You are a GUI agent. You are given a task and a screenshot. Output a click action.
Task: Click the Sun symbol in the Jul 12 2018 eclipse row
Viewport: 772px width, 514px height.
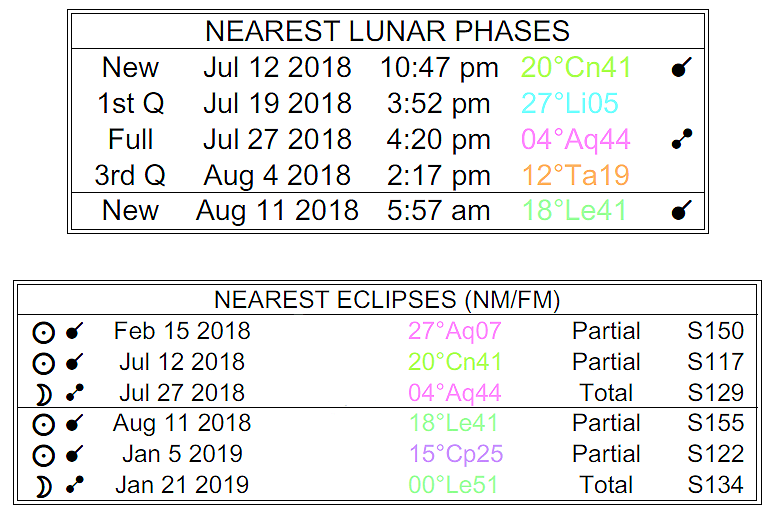pyautogui.click(x=43, y=363)
